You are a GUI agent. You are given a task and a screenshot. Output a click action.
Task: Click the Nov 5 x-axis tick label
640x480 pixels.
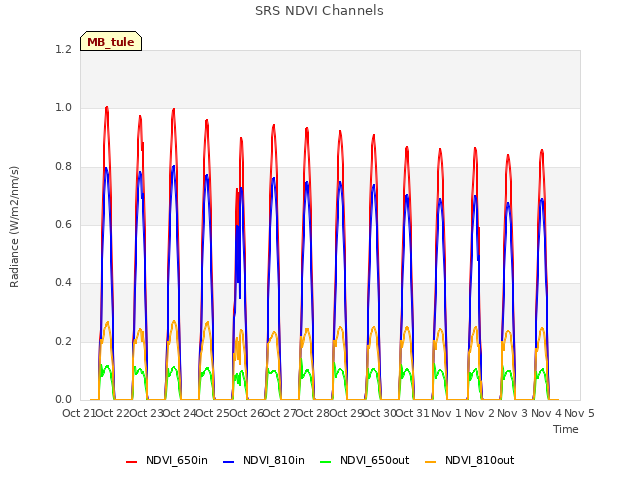click(579, 413)
